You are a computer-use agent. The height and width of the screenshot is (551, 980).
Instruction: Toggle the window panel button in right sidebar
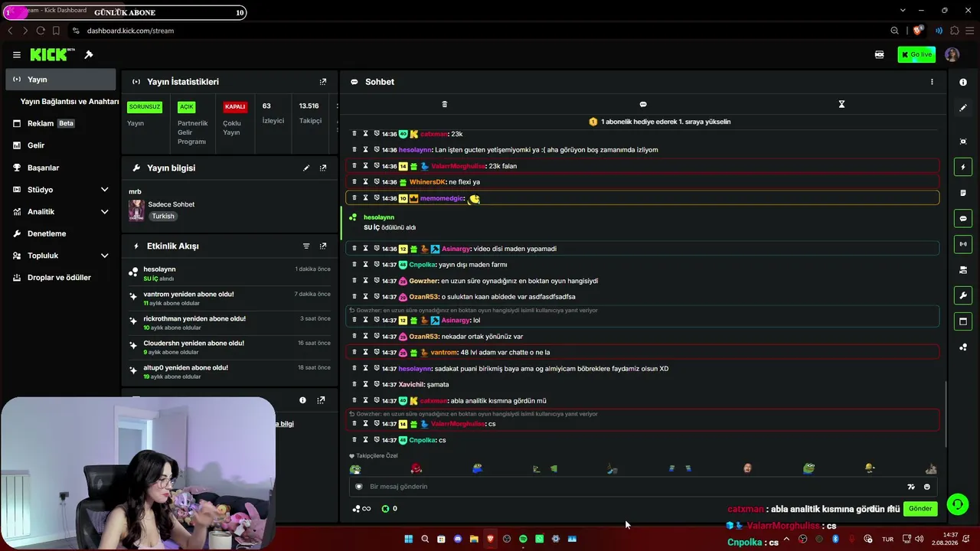pos(963,321)
